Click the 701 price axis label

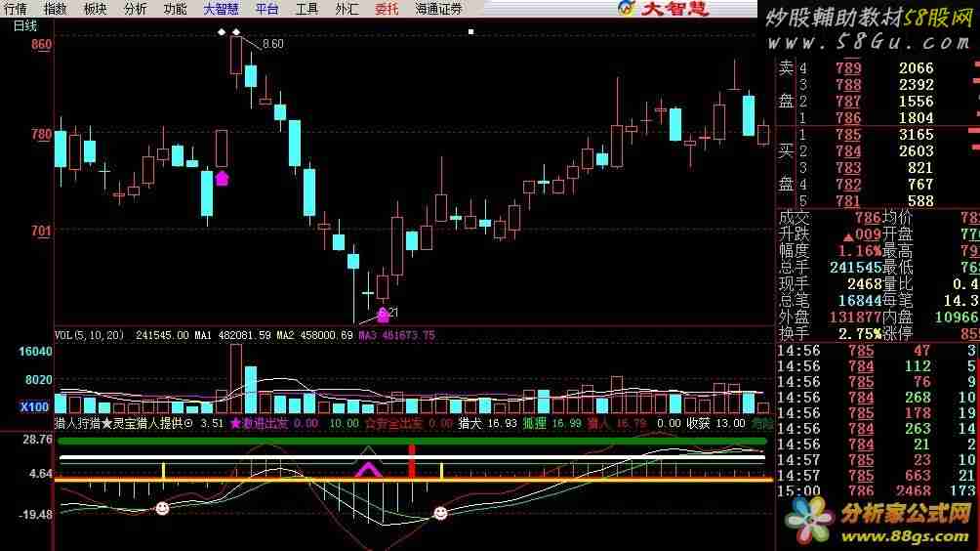pos(41,231)
